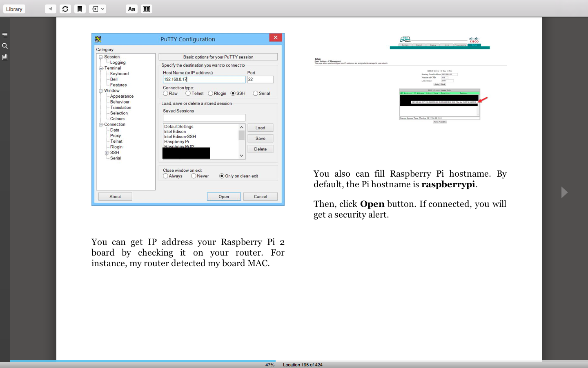Open the Appearance category
588x368 pixels.
(122, 96)
